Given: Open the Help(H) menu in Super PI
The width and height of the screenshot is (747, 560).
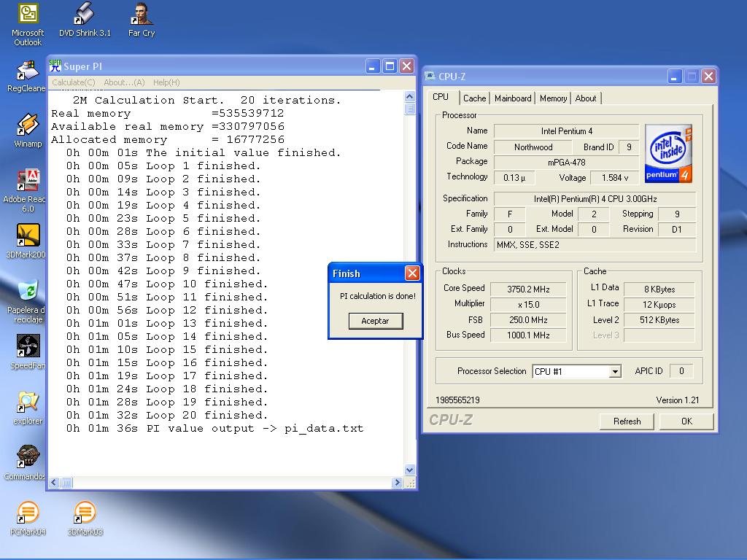Looking at the screenshot, I should tap(166, 82).
